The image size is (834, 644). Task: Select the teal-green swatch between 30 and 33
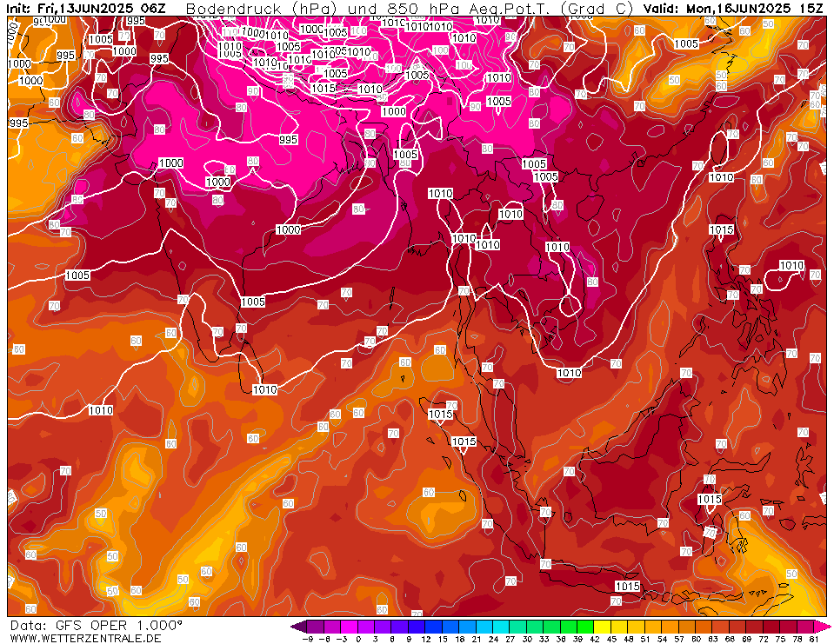pos(535,626)
